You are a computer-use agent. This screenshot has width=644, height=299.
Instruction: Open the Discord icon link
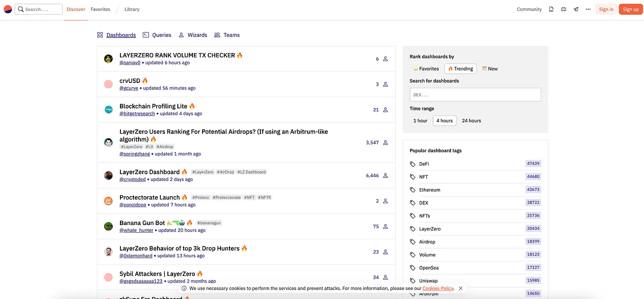(x=563, y=9)
